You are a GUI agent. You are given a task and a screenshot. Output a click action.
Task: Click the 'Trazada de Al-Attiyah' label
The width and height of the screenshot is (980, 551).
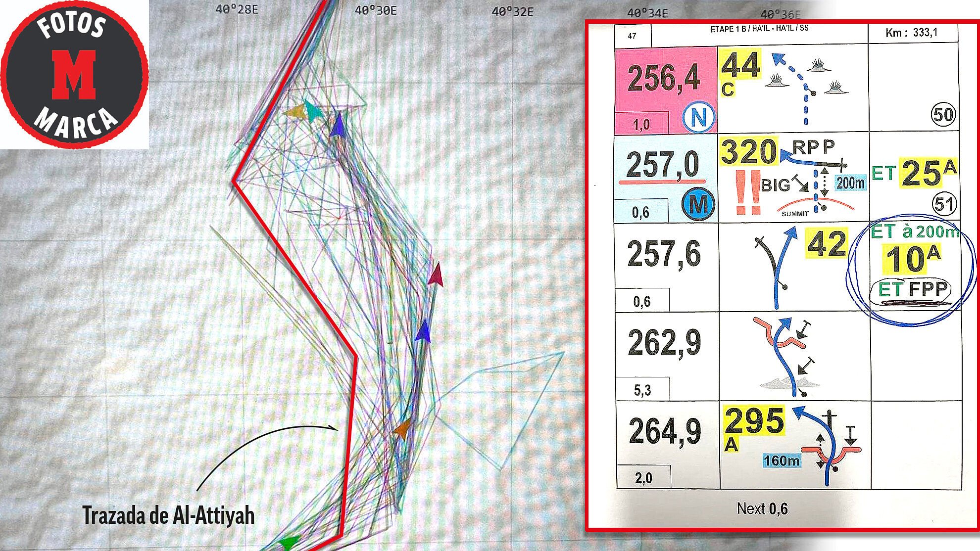point(168,515)
